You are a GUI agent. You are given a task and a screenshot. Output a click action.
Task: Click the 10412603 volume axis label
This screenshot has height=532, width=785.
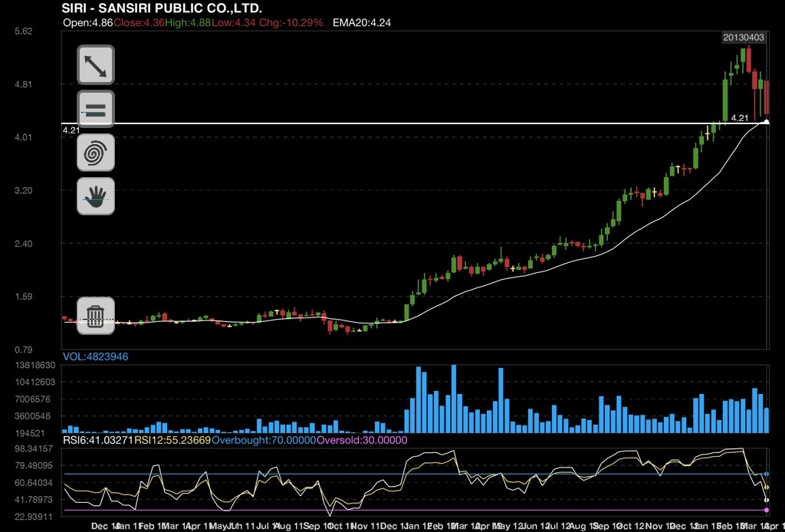coord(35,383)
